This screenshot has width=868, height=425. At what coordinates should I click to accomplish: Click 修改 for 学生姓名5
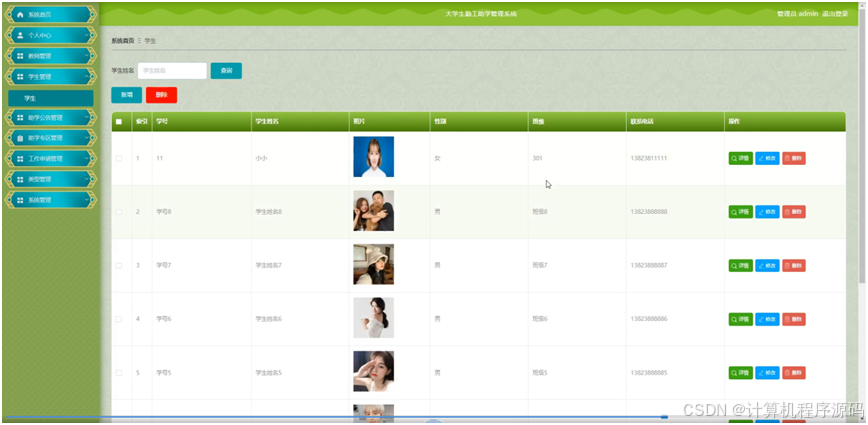(x=767, y=373)
